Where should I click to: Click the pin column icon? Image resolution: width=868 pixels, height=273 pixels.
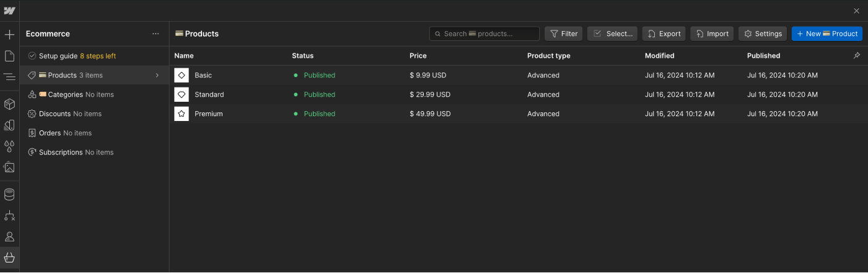pos(857,55)
